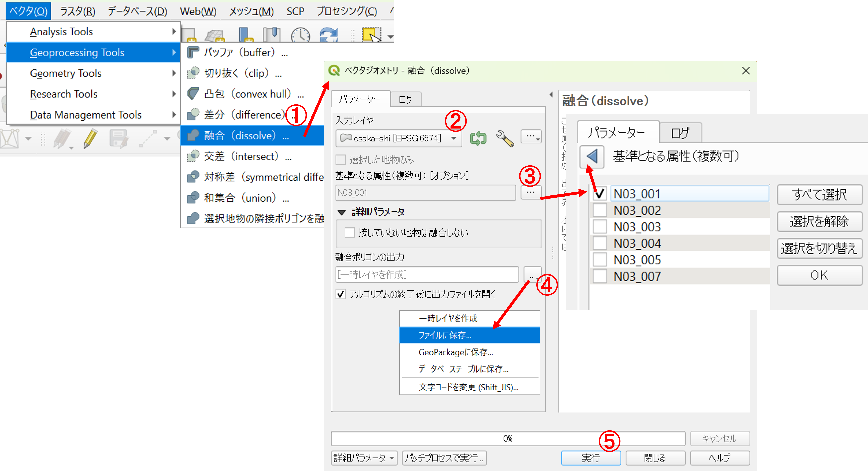Click the 融合ポリゴンの出力 text field
The image size is (868, 471).
[427, 274]
